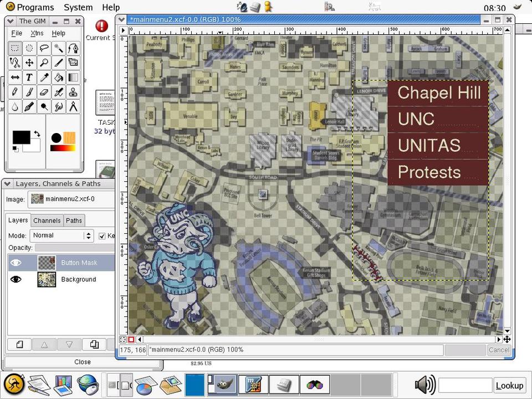Switch to the Channels tab
This screenshot has height=399, width=532.
tap(47, 221)
